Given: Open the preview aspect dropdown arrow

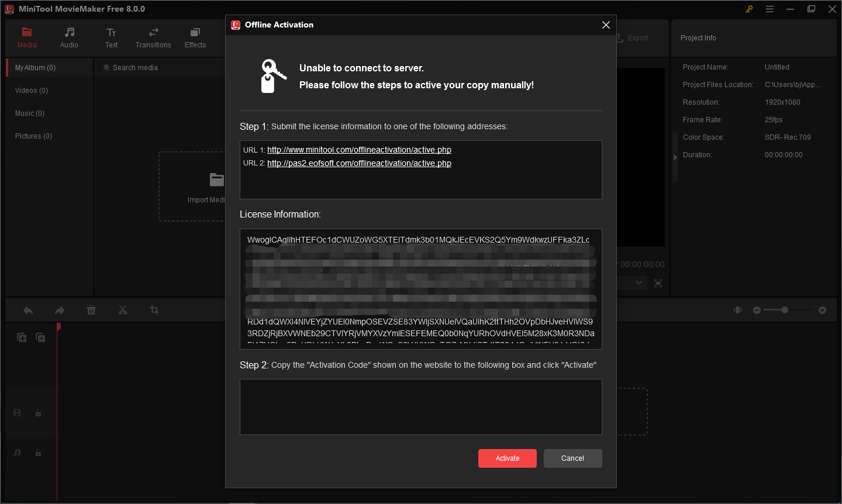Looking at the screenshot, I should coord(639,283).
